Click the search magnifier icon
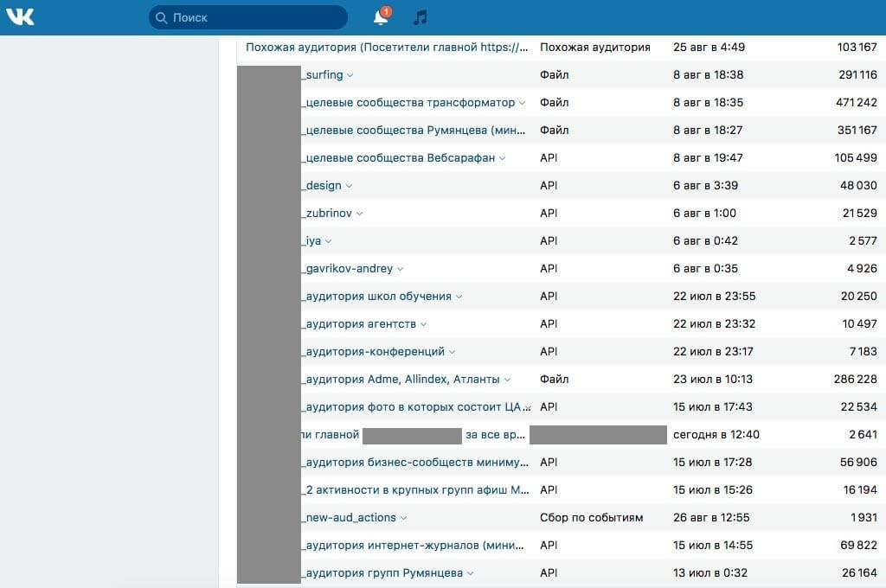Image resolution: width=886 pixels, height=588 pixels. click(161, 17)
